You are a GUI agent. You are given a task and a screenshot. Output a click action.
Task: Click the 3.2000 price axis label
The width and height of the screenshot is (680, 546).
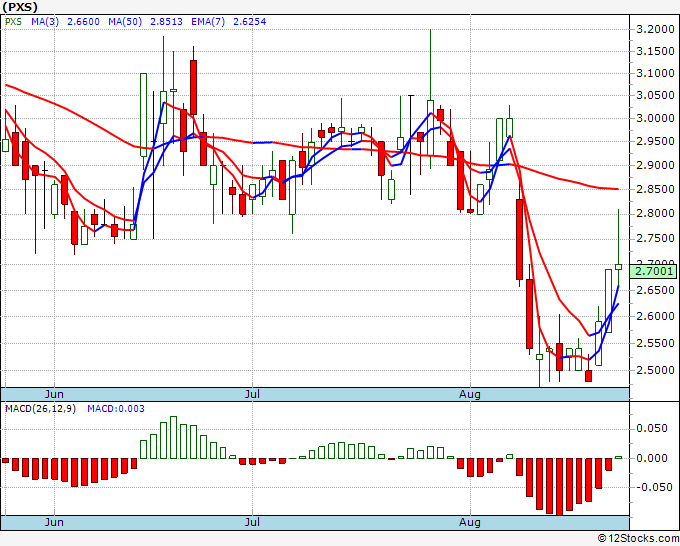655,29
